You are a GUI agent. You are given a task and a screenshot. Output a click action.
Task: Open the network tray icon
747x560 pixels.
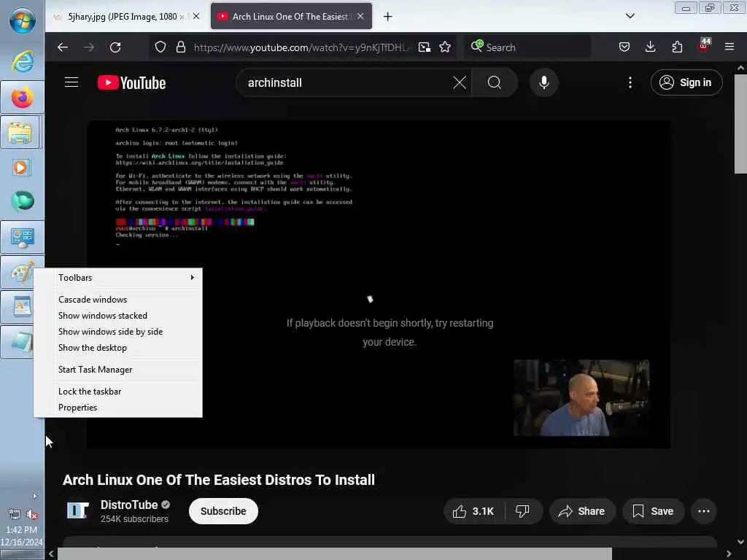[15, 514]
